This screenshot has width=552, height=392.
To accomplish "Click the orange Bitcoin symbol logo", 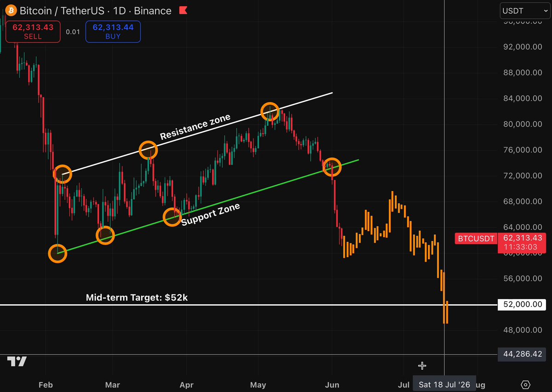I will pos(11,10).
